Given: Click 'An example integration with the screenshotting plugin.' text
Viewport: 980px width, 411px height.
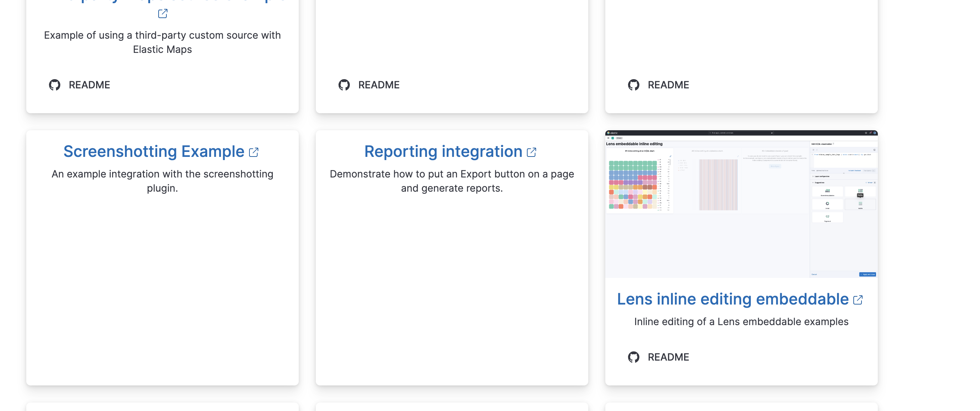Looking at the screenshot, I should 163,181.
